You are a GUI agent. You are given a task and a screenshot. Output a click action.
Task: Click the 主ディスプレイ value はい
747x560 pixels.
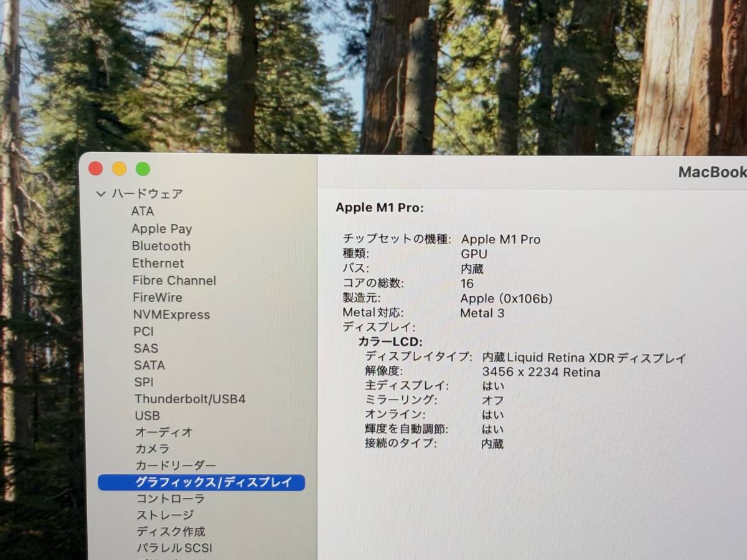click(493, 386)
